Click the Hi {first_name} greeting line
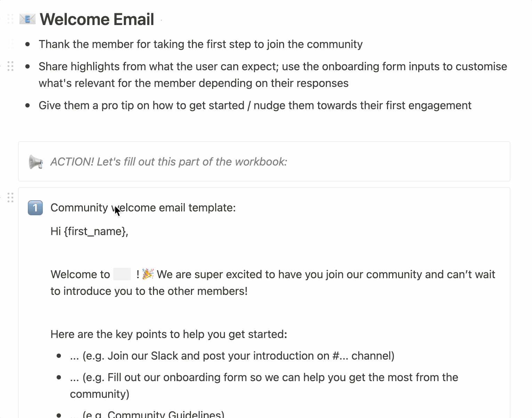 [x=89, y=231]
